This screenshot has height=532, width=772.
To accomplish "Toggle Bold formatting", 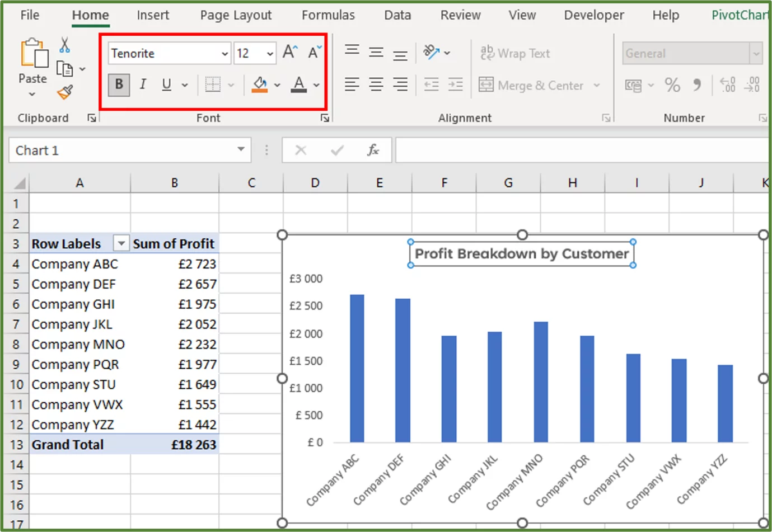I will pos(118,84).
